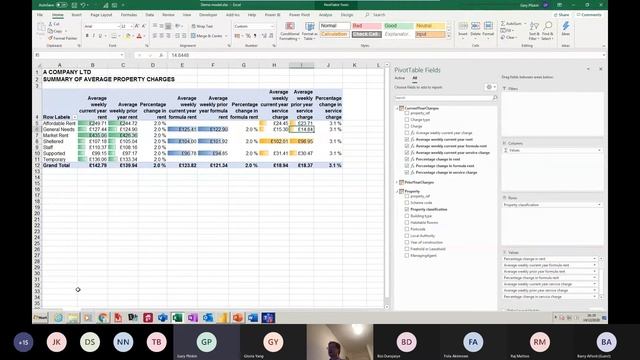Open Microsoft Teams from the taskbar
Image resolution: width=640 pixels, height=360 pixels.
point(268,318)
